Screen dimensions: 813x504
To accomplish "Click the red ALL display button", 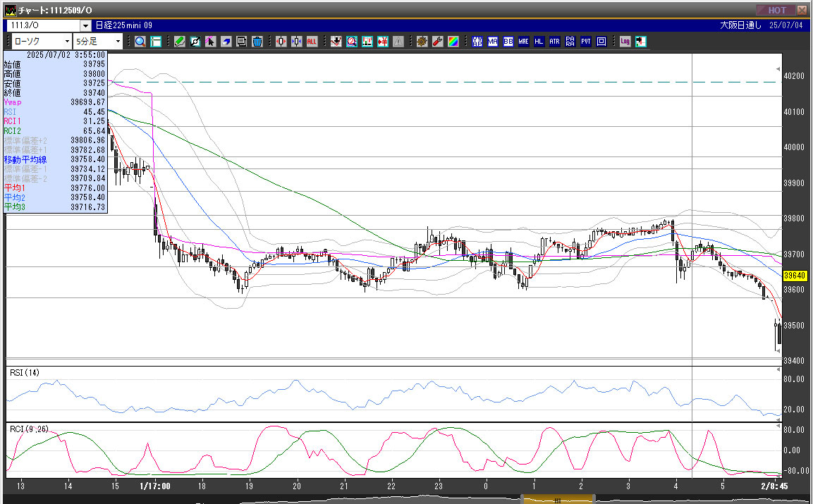I will 312,42.
